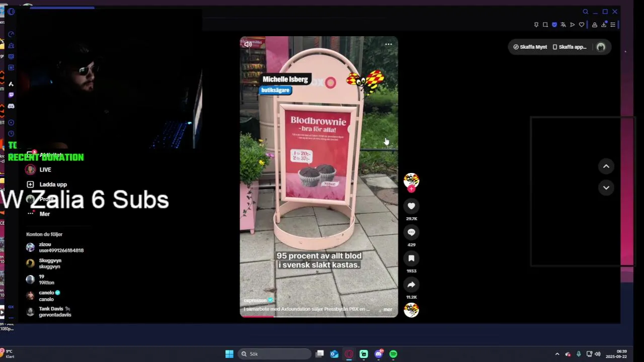Save the video with the bookmark icon
Screen dimensions: 644x362
(x=411, y=258)
